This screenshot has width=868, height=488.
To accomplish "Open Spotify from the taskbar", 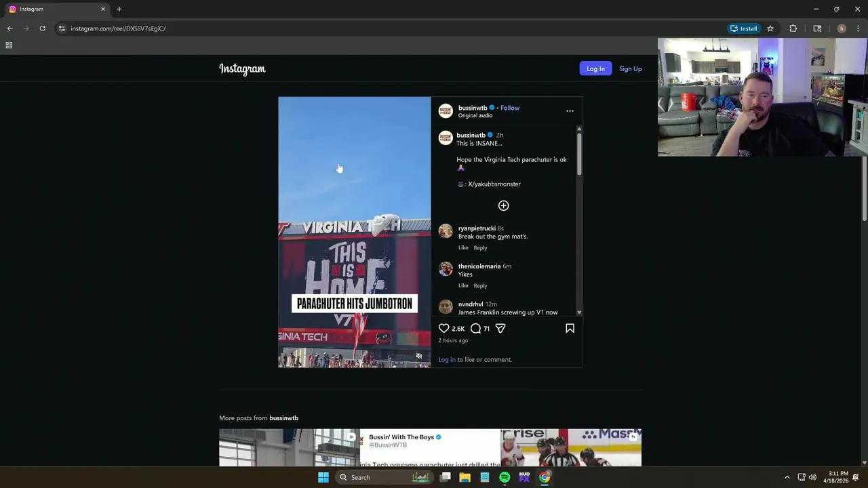I will click(505, 477).
